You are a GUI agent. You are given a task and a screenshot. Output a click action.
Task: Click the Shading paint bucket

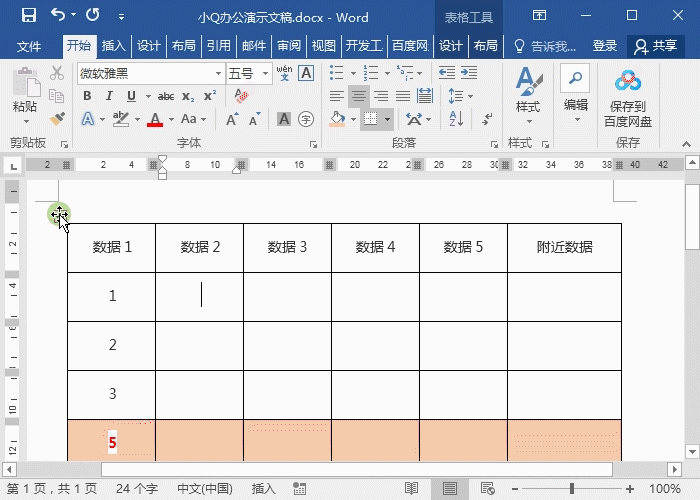(x=337, y=119)
